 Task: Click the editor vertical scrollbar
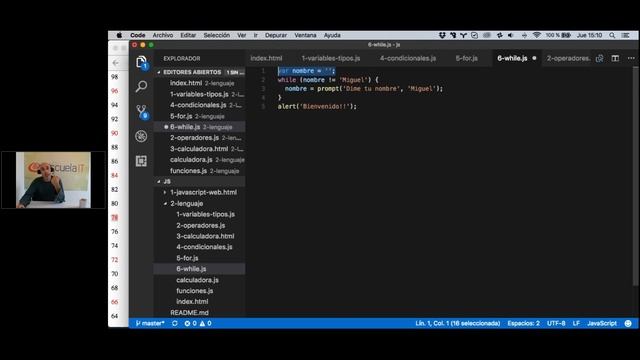(635, 176)
